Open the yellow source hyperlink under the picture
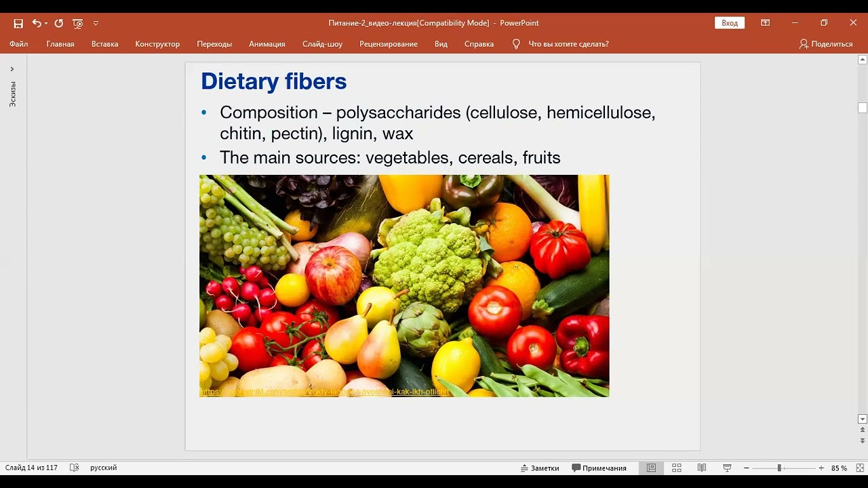The height and width of the screenshot is (488, 868). pos(325,392)
